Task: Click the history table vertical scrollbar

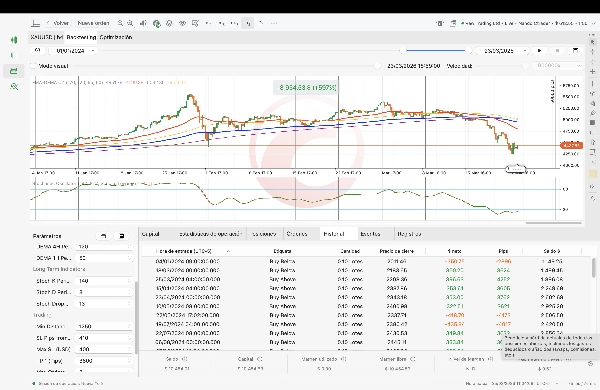Action: click(x=594, y=267)
